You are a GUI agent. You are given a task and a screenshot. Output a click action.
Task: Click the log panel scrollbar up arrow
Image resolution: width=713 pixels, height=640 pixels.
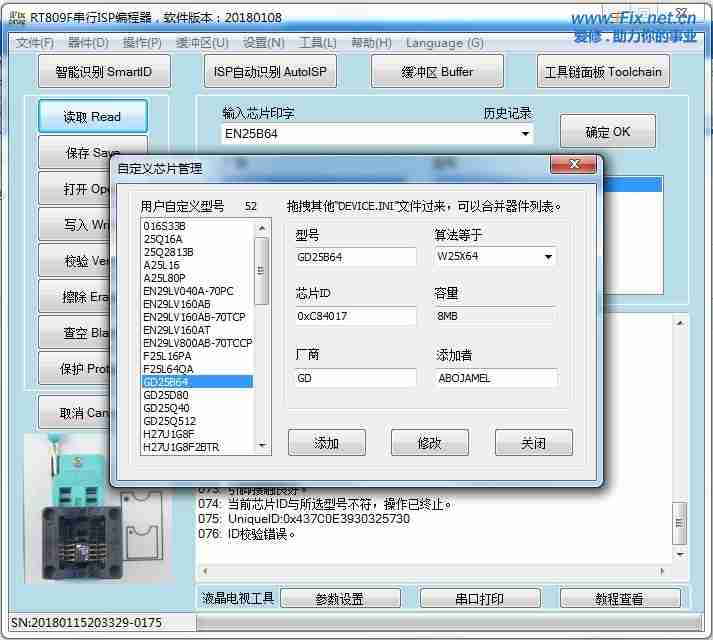[680, 323]
